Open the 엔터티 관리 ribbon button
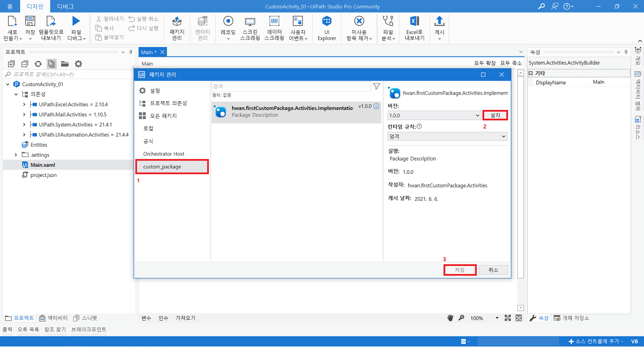The height and width of the screenshot is (347, 644). (203, 28)
